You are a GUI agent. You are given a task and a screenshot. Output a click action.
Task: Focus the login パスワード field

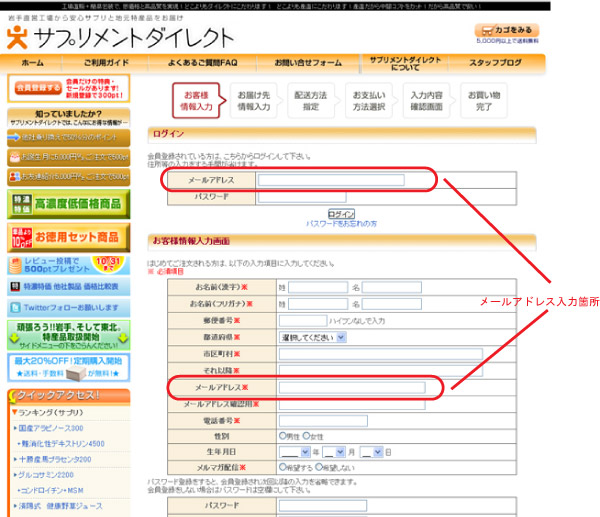point(302,197)
